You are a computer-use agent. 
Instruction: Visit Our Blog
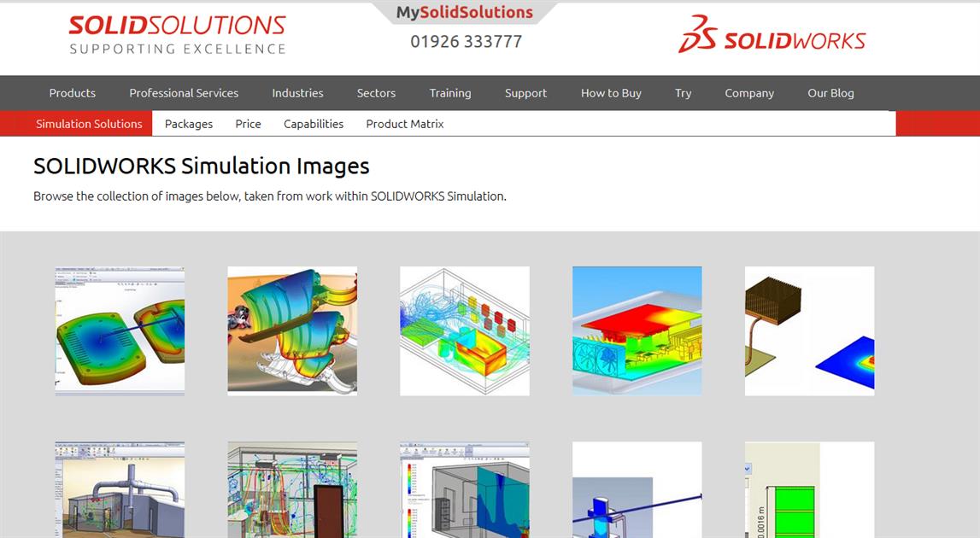tap(830, 93)
